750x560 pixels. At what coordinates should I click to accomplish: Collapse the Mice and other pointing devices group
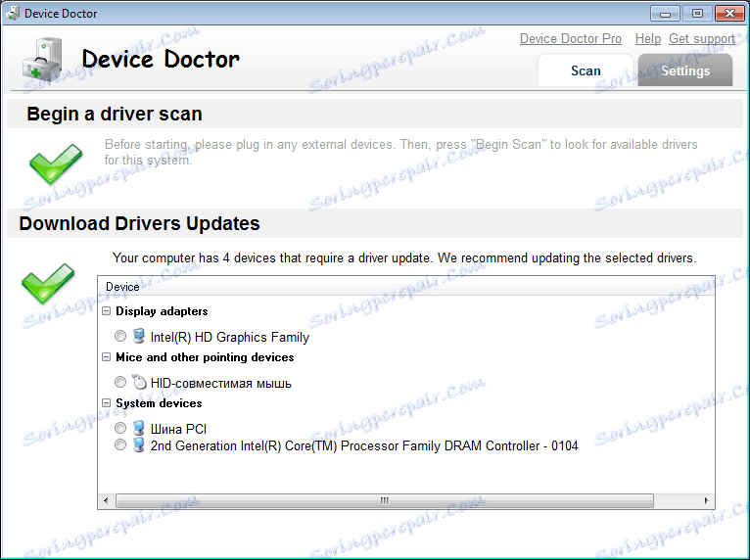106,357
